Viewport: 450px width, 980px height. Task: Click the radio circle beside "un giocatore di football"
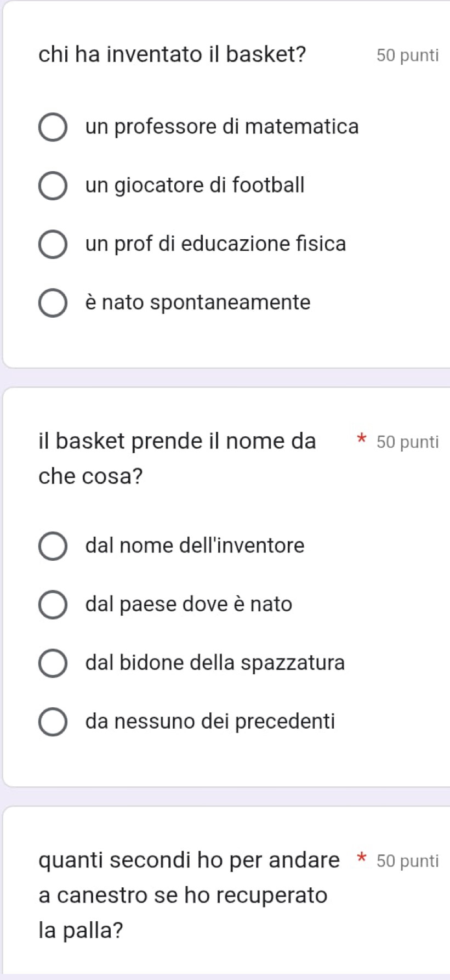(x=53, y=186)
